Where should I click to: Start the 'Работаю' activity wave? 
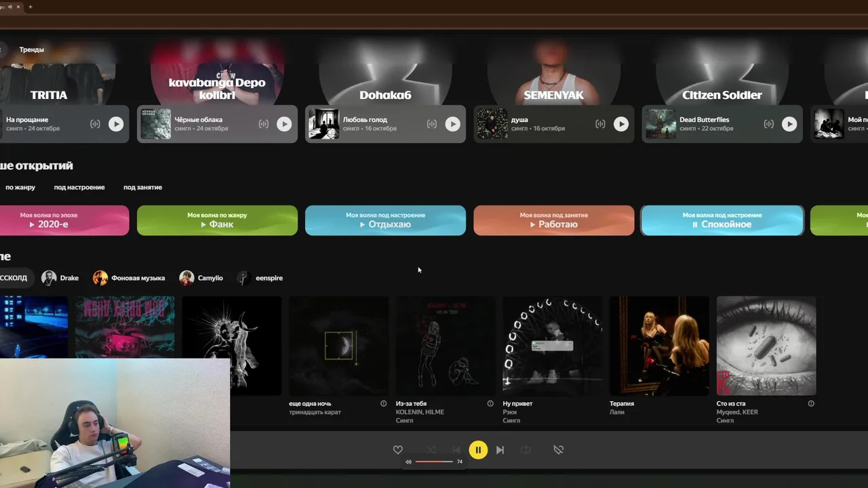pyautogui.click(x=553, y=220)
